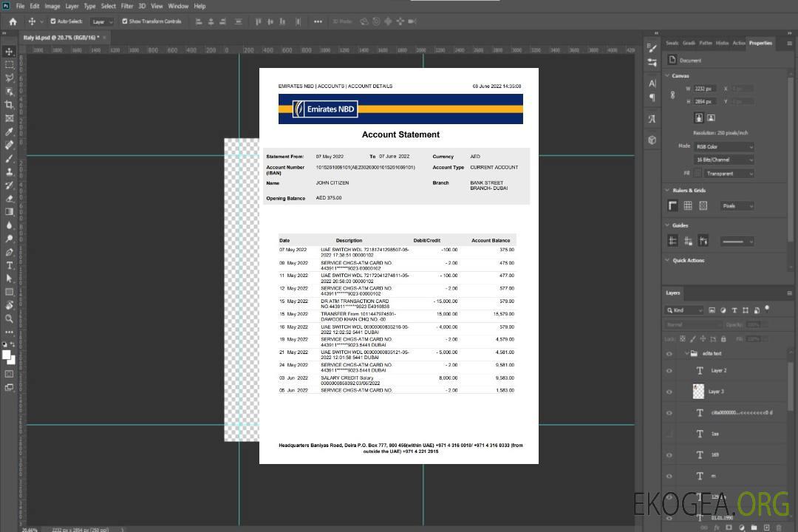Open the Image menu
798x532 pixels.
click(52, 6)
